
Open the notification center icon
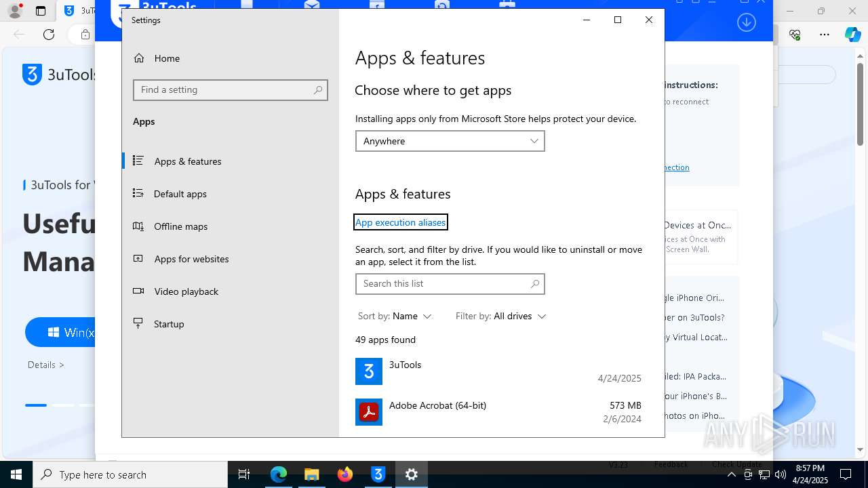(x=846, y=474)
